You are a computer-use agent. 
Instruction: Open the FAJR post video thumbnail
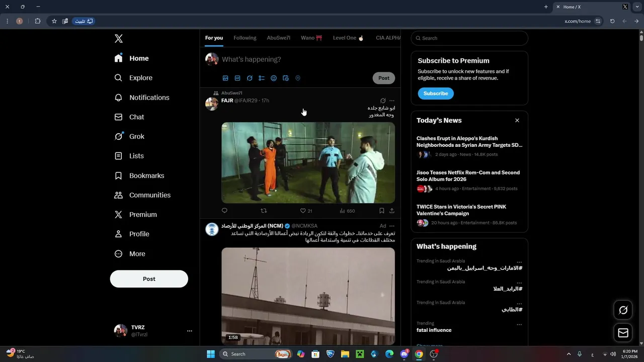[x=308, y=163]
